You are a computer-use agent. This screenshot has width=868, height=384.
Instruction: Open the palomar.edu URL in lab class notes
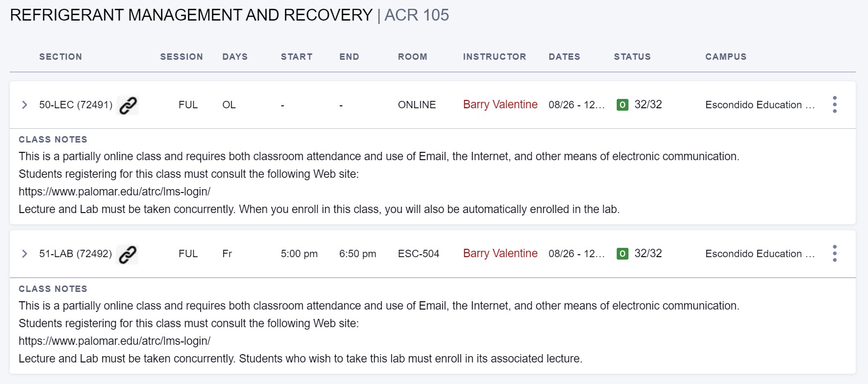(115, 341)
